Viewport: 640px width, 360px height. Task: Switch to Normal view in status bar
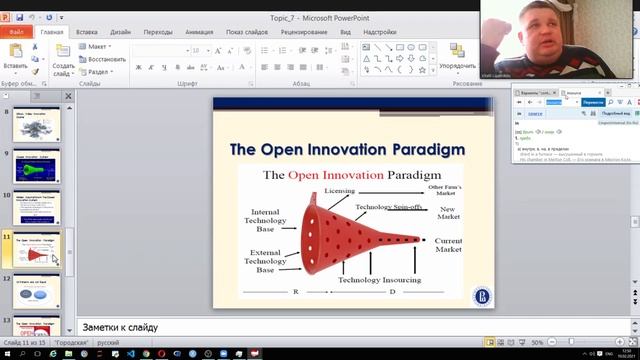click(490, 342)
